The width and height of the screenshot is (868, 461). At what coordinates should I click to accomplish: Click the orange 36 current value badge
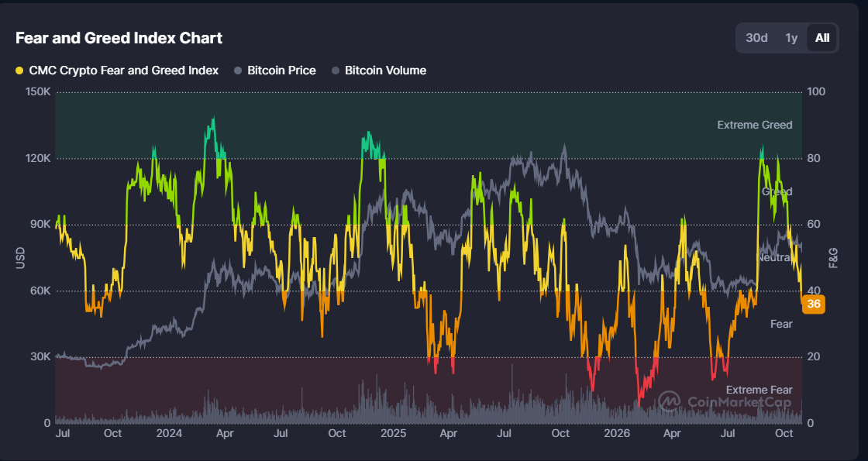point(814,304)
